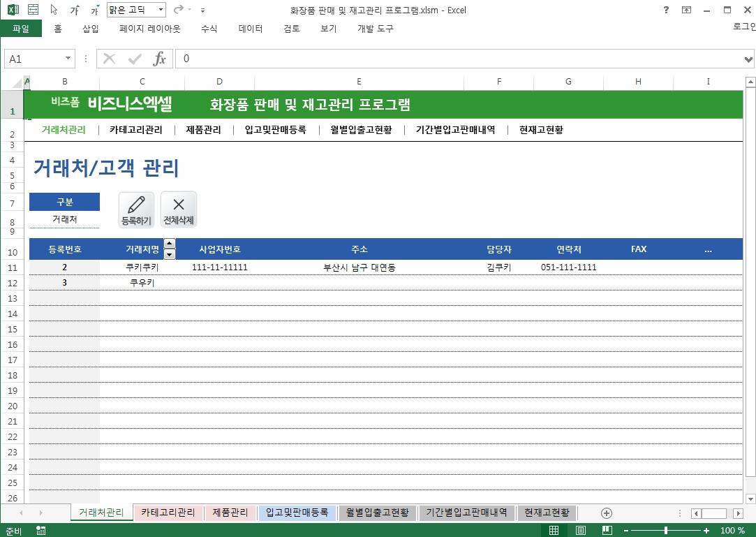The image size is (756, 537).
Task: Click the zoom slider in status bar
Action: 665,531
